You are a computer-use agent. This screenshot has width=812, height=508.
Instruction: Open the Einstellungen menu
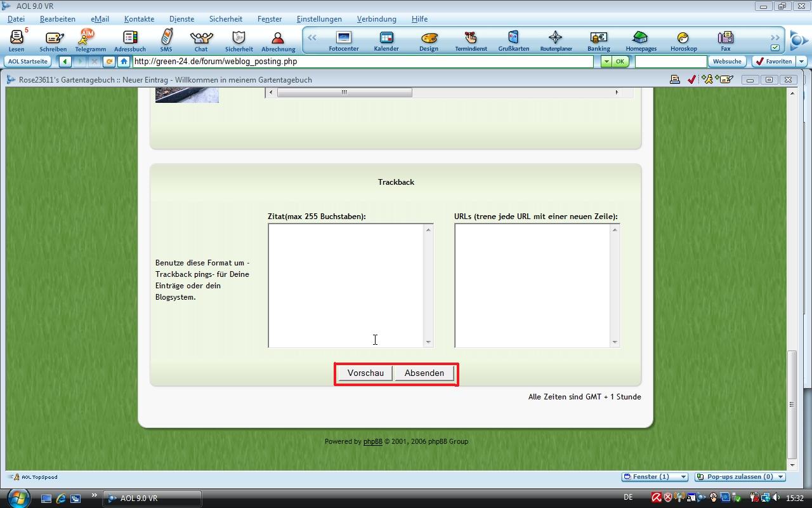[318, 19]
